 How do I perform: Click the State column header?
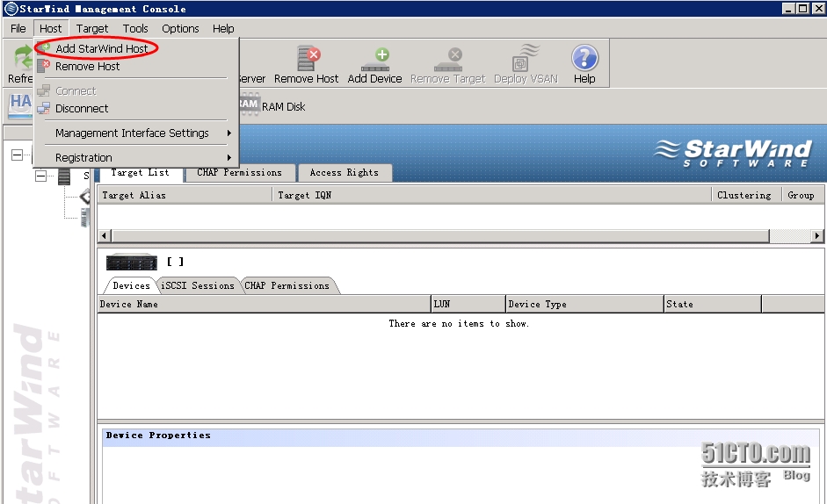[713, 304]
